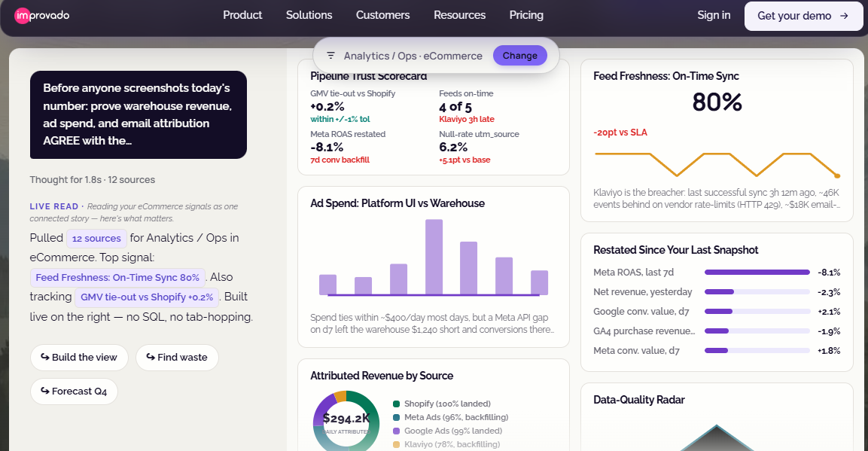The height and width of the screenshot is (451, 868).
Task: Click the Build the view suggestion
Action: click(x=79, y=358)
